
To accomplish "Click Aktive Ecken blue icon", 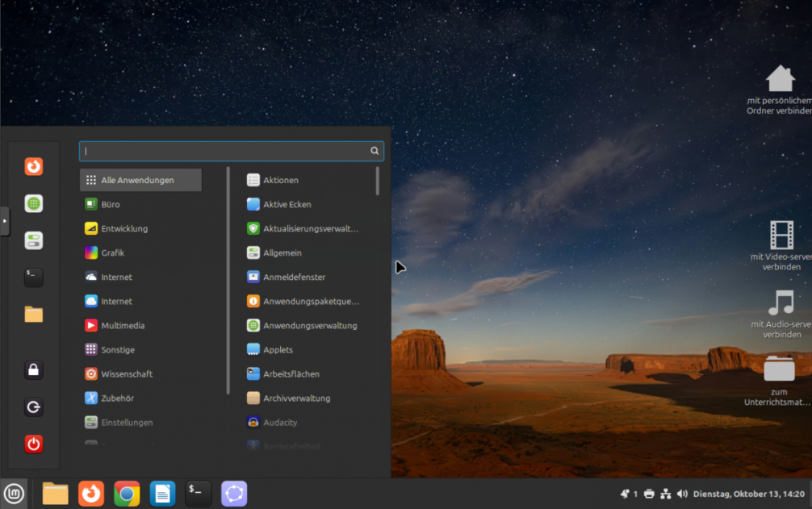I will (253, 204).
